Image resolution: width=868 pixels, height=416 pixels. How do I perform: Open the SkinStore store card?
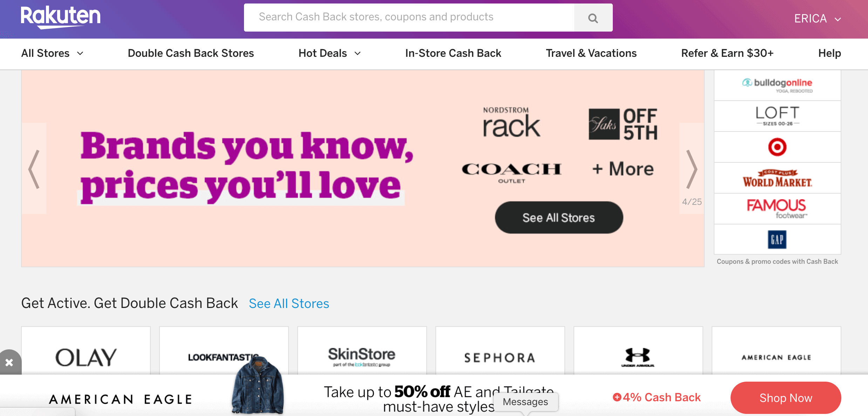(x=362, y=351)
